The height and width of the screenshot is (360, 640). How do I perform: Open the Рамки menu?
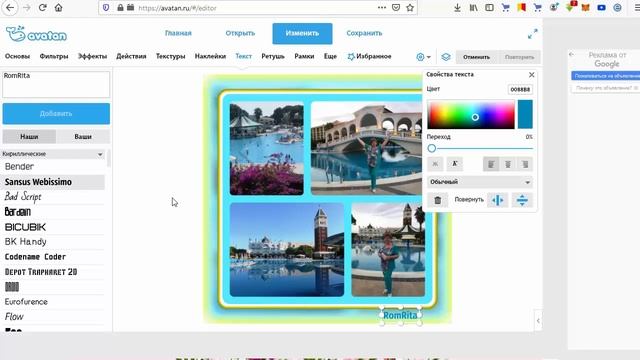[304, 56]
